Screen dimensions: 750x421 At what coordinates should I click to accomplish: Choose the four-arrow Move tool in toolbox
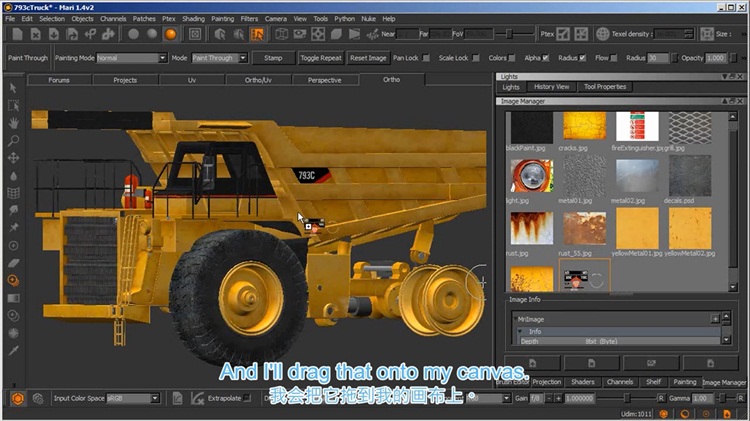click(x=13, y=158)
